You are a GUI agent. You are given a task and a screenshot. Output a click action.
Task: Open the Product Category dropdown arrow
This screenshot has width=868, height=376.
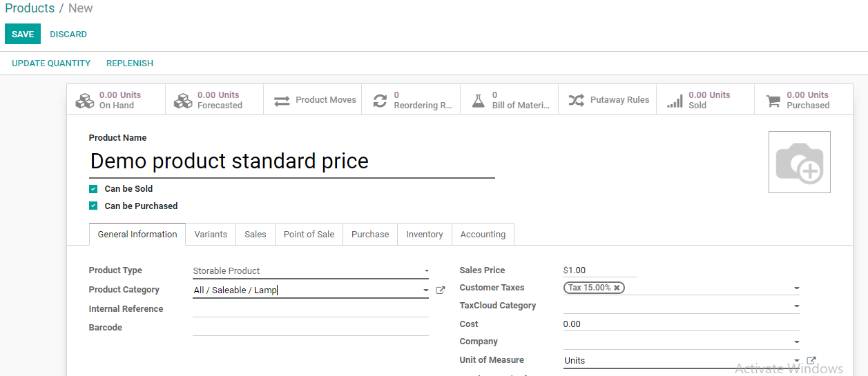(x=426, y=290)
